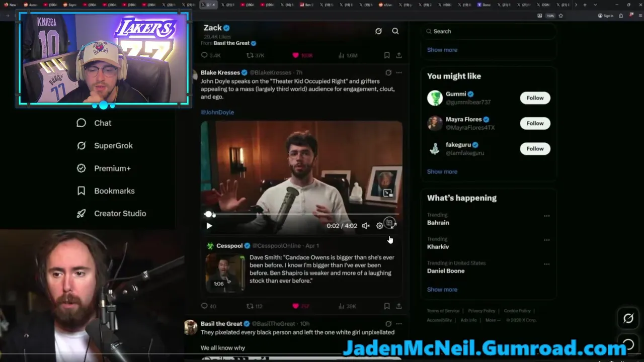644x362 pixels.
Task: Open the quoted Cesspool video thumbnail
Action: click(225, 272)
